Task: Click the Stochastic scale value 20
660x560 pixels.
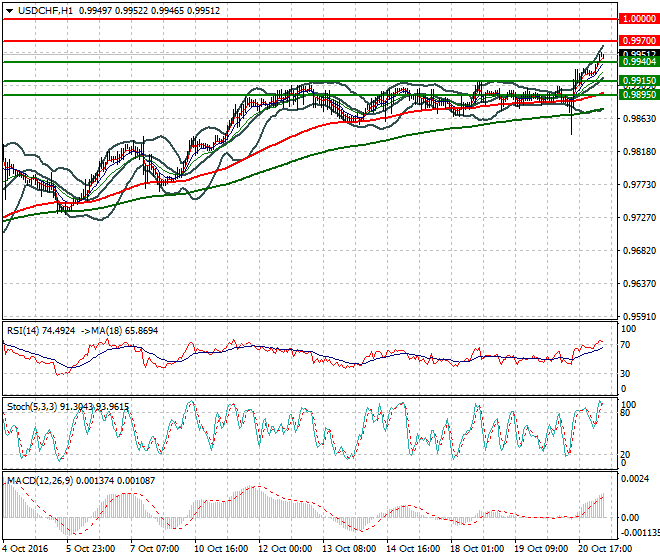Action: click(625, 455)
